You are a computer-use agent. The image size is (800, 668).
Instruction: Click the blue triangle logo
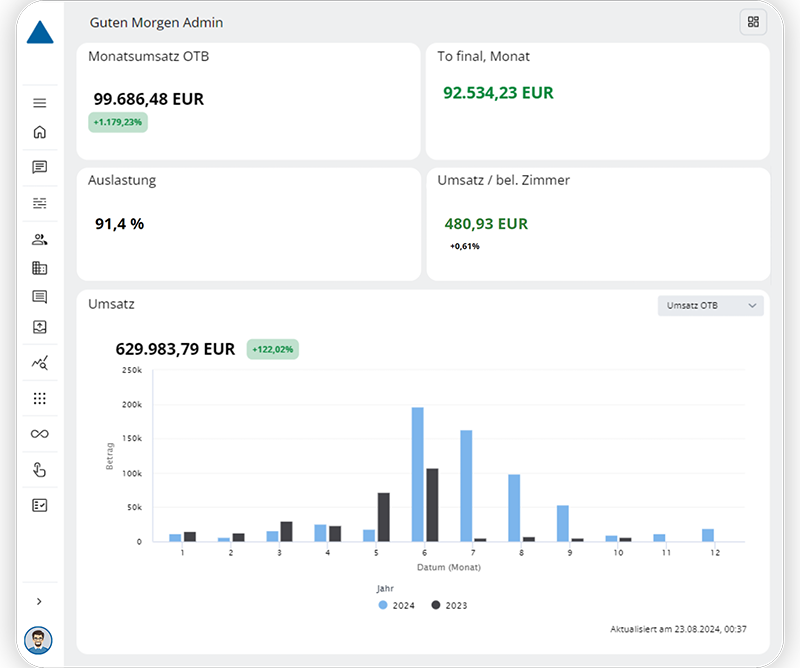click(40, 33)
